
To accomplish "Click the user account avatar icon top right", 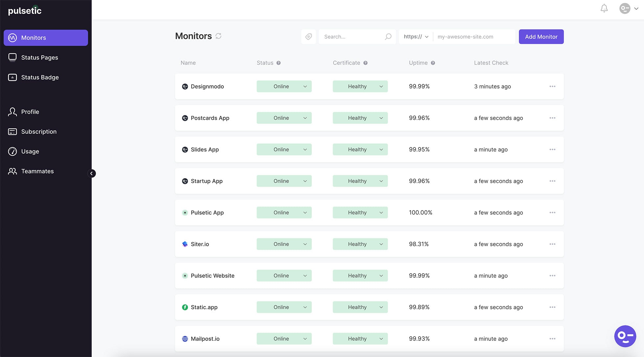I will point(625,8).
